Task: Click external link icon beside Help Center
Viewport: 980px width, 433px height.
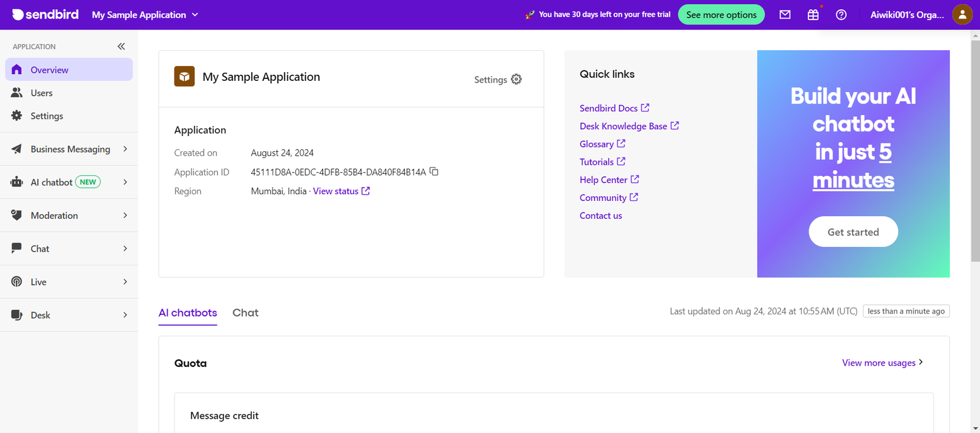Action: 635,179
